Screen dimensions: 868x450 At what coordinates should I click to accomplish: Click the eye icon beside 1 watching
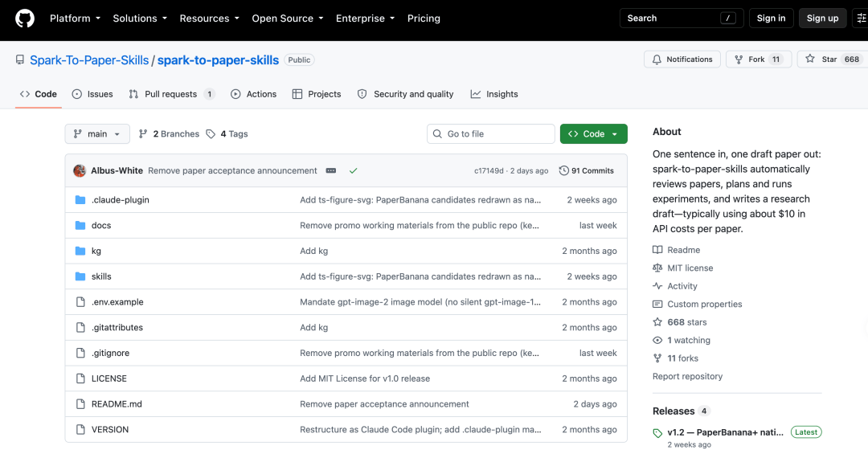pos(657,341)
